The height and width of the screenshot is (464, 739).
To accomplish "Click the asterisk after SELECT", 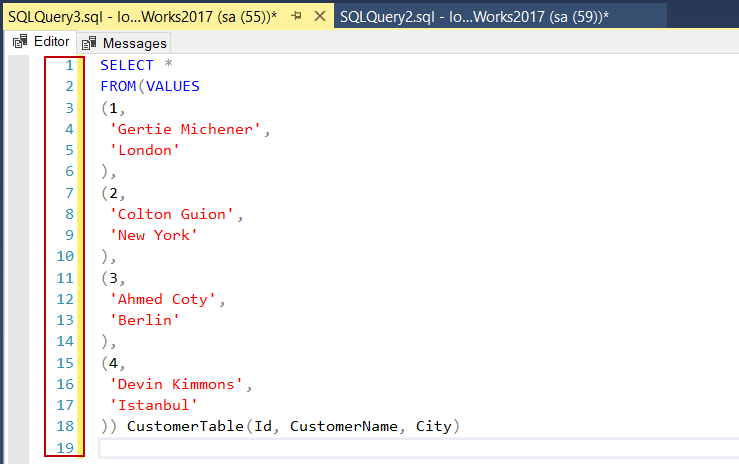I will coord(168,64).
